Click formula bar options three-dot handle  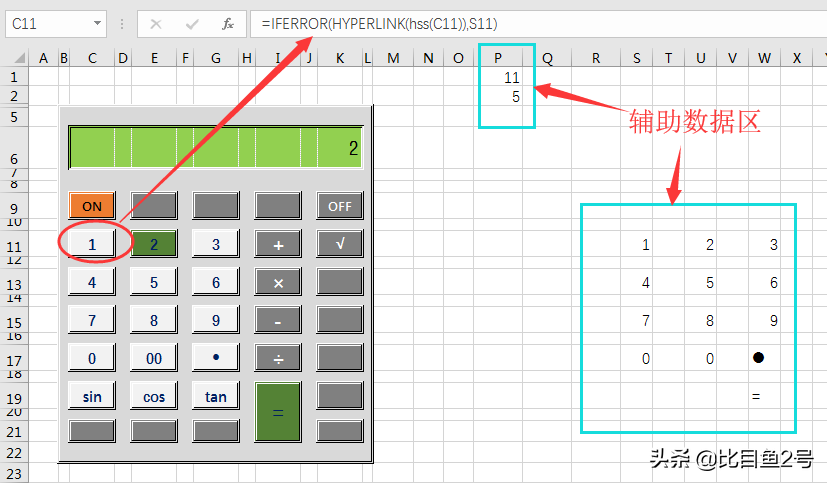pos(122,24)
